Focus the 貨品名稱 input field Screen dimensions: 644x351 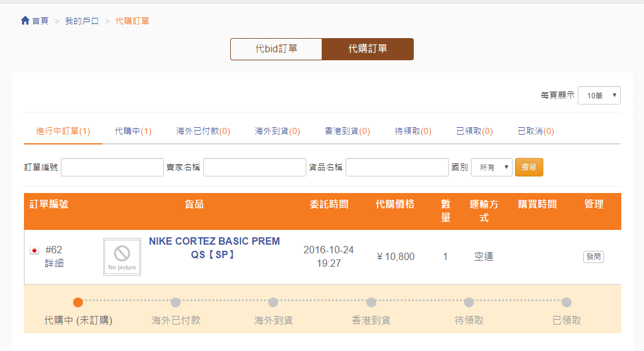(397, 167)
